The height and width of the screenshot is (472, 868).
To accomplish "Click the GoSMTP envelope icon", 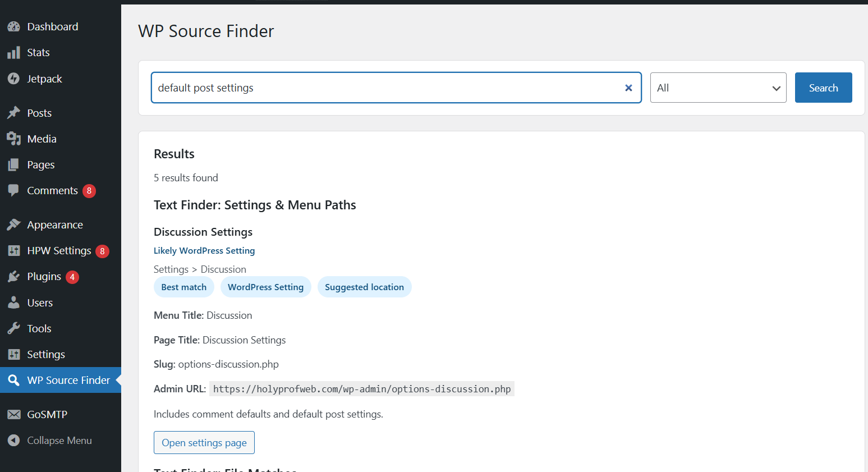I will 13,414.
